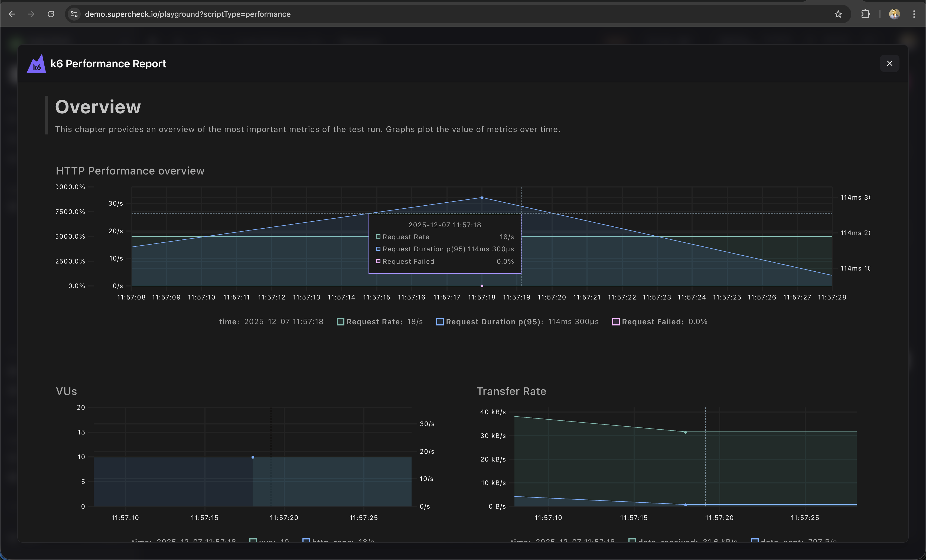The image size is (926, 560).
Task: Click peak data point on Request Duration line
Action: click(x=482, y=197)
